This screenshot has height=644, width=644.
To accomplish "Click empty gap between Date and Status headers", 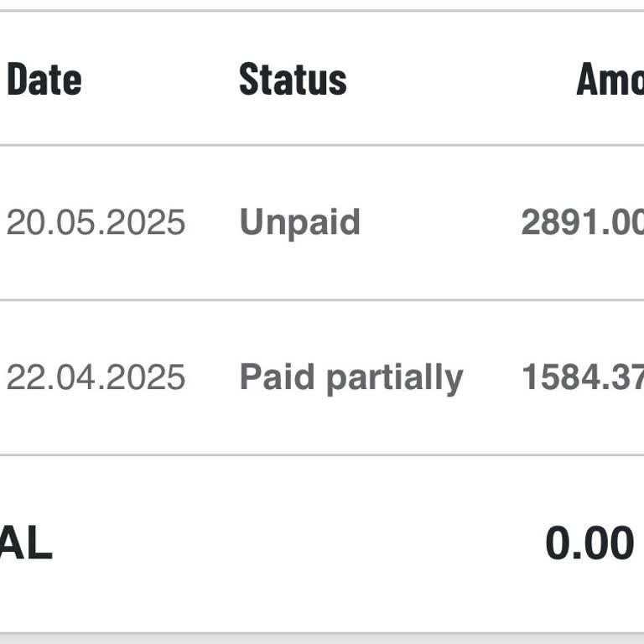I will 159,80.
